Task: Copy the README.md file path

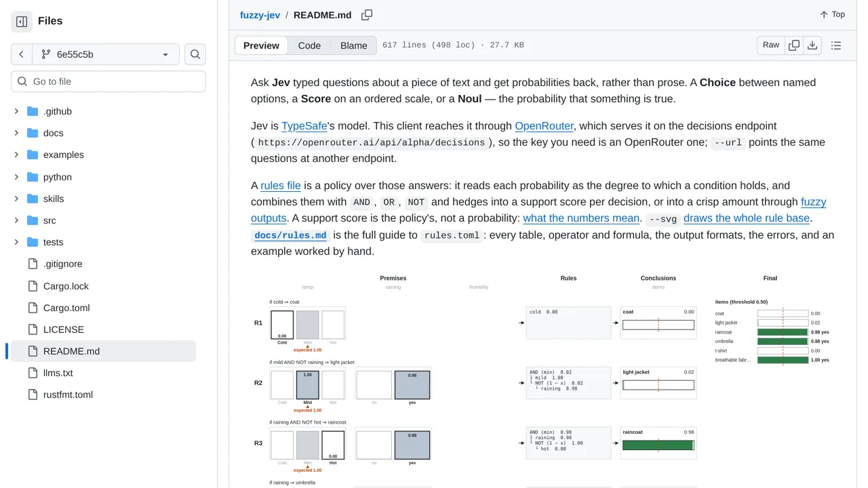Action: (367, 15)
